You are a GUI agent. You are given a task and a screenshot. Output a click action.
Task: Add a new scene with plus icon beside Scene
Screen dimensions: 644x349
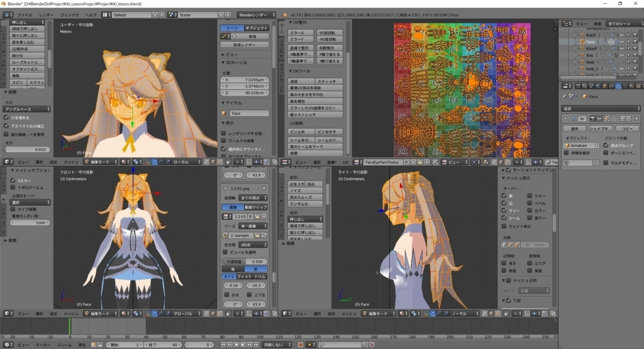[221, 15]
